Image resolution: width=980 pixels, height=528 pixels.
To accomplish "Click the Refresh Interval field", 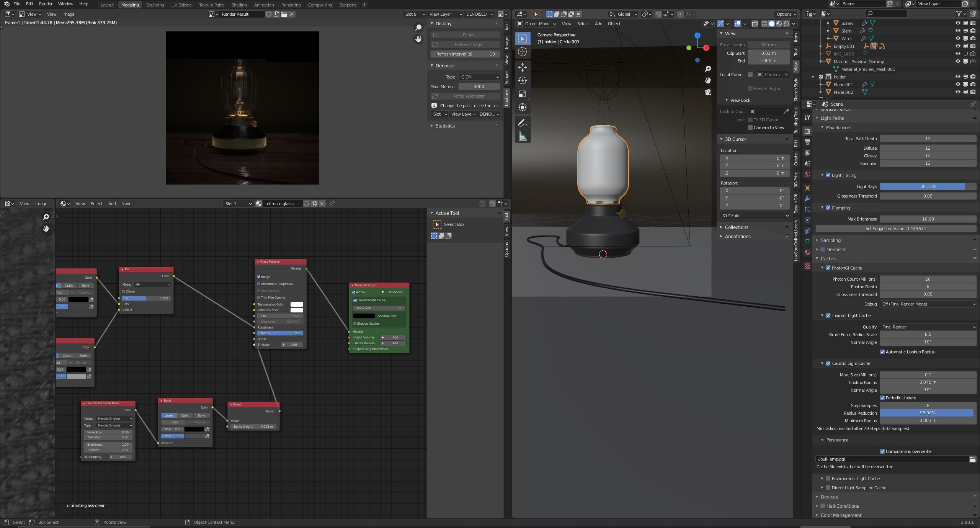I will [x=465, y=54].
